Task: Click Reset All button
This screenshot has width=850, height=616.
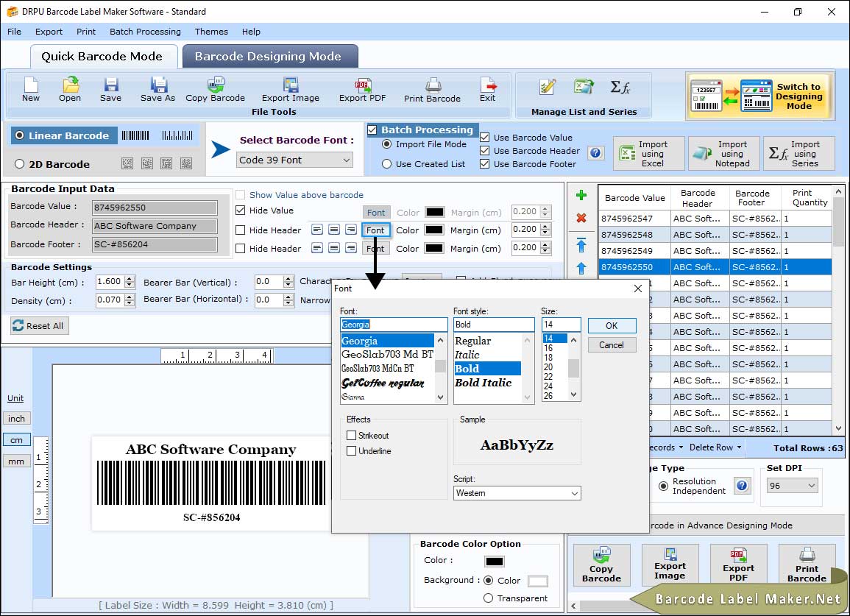Action: (x=40, y=326)
